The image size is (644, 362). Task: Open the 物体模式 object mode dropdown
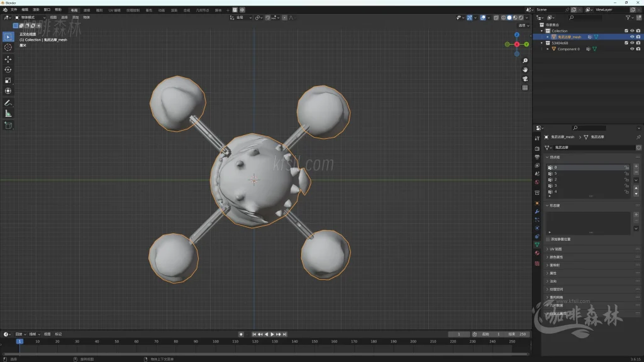pyautogui.click(x=31, y=18)
